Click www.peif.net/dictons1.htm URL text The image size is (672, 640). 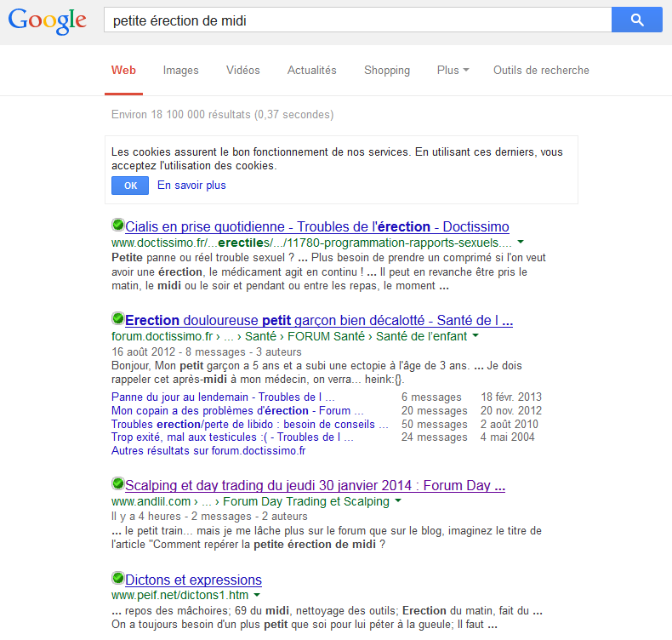pyautogui.click(x=180, y=595)
